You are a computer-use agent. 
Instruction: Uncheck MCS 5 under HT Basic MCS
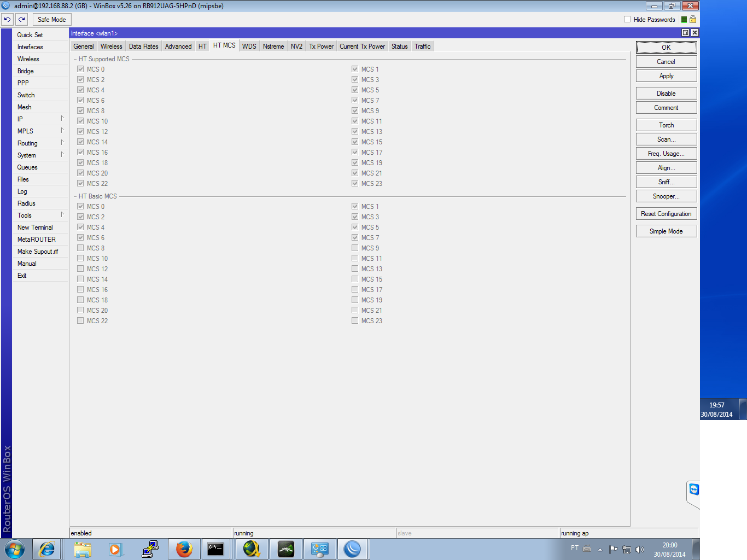355,227
